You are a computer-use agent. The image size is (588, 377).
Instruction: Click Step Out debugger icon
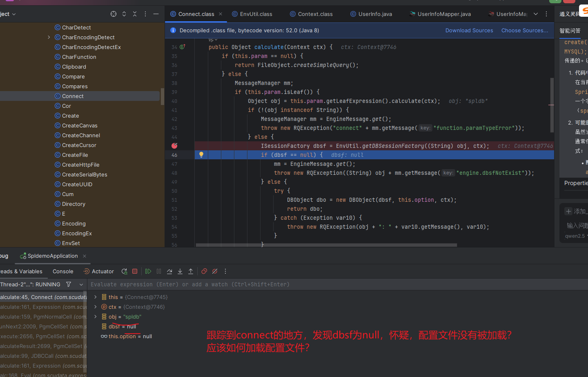point(191,271)
